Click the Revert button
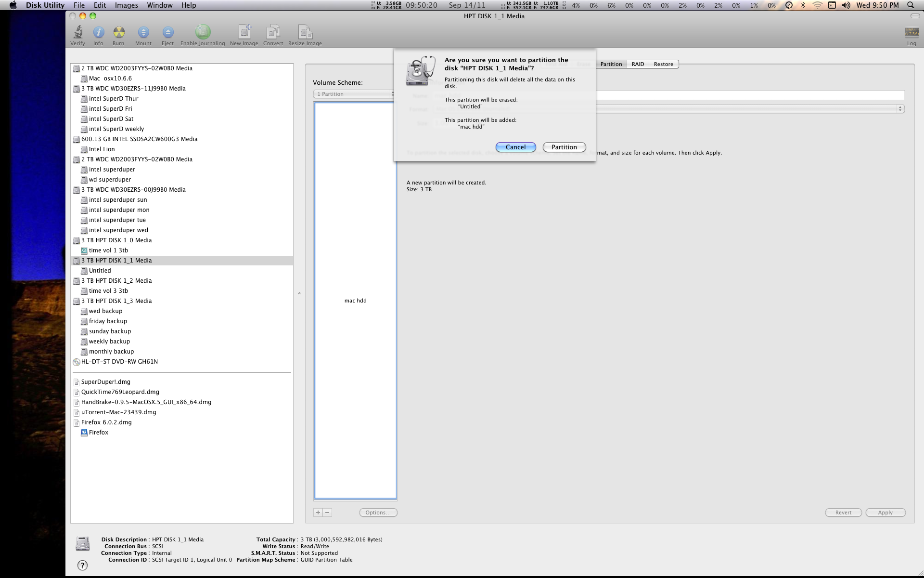 click(843, 512)
